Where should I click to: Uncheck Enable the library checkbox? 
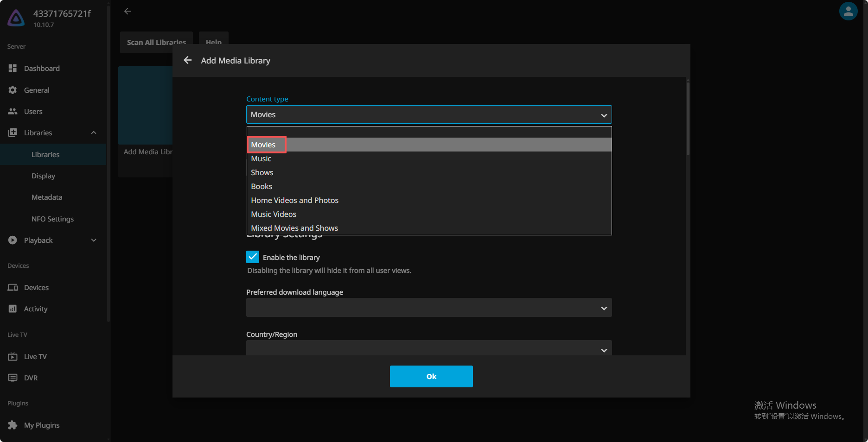click(x=253, y=257)
